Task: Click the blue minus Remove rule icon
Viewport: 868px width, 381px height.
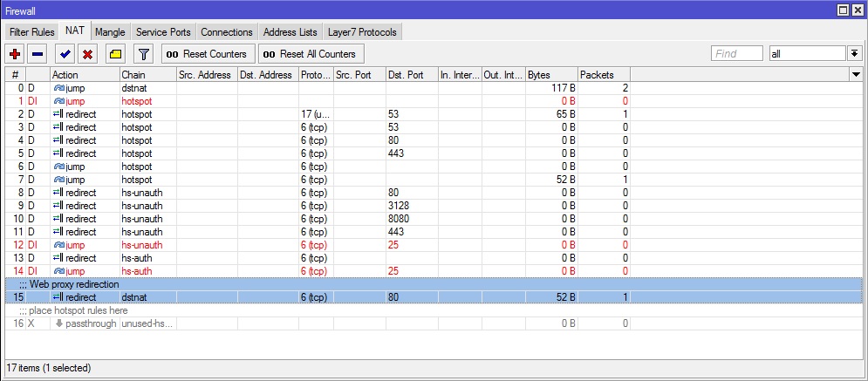Action: [38, 54]
